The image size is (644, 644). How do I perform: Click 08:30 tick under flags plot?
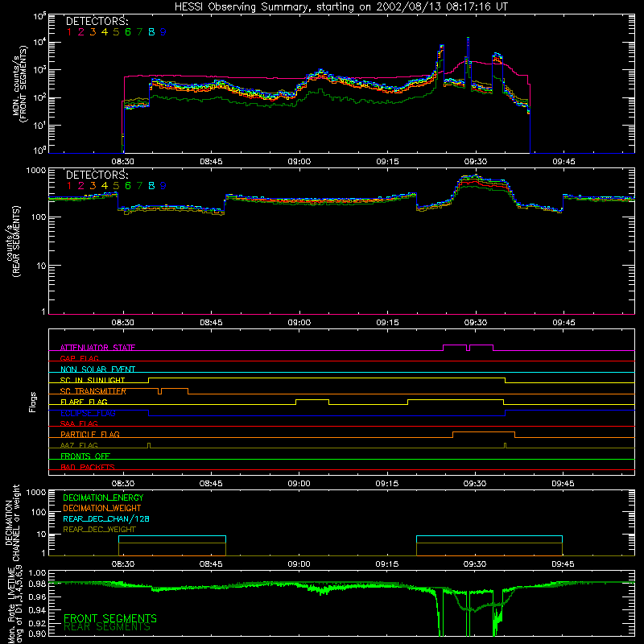tap(123, 484)
